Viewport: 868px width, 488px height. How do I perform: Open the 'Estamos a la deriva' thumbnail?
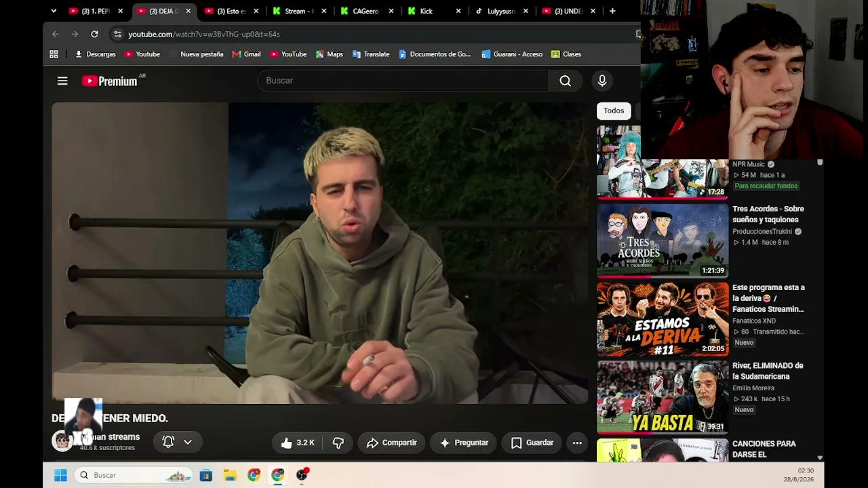point(663,319)
